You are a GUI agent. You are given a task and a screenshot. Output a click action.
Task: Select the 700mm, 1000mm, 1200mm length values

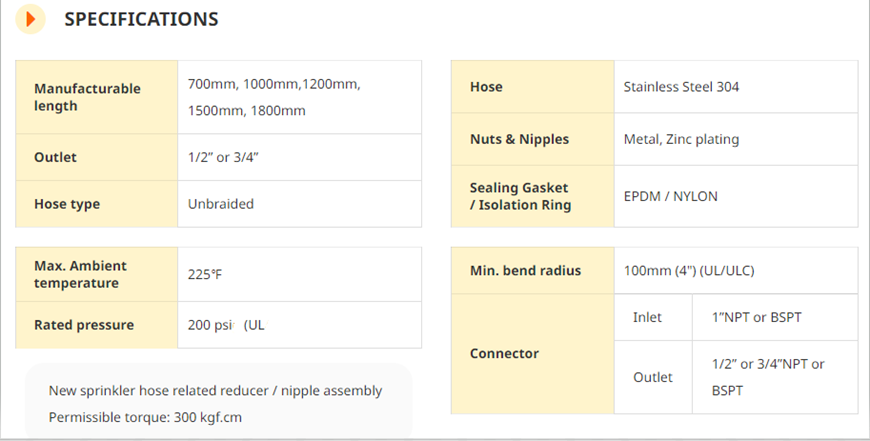pos(274,84)
